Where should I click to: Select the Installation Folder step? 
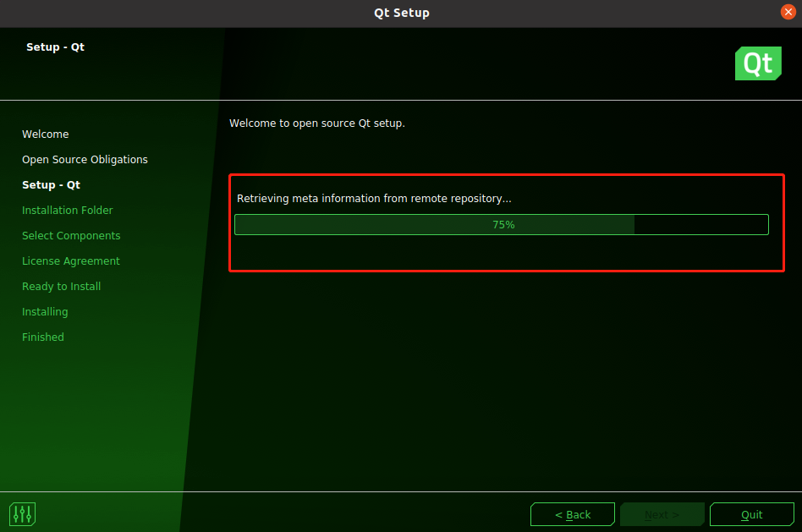tap(68, 211)
